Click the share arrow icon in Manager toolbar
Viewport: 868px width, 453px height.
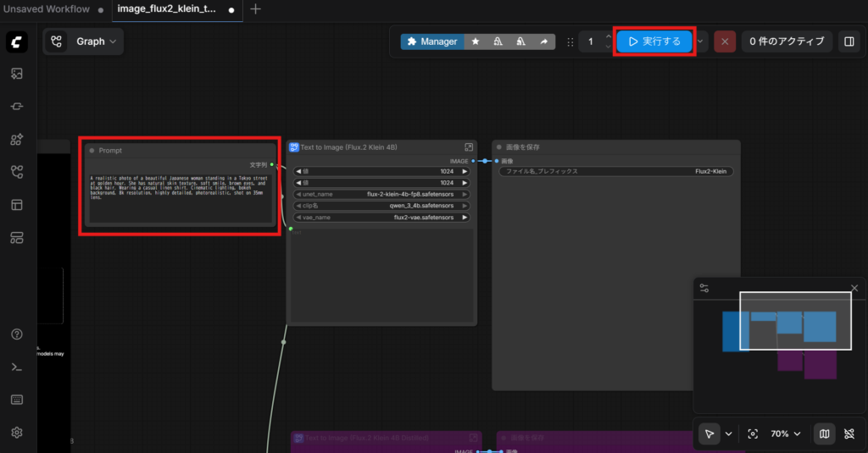(x=543, y=41)
